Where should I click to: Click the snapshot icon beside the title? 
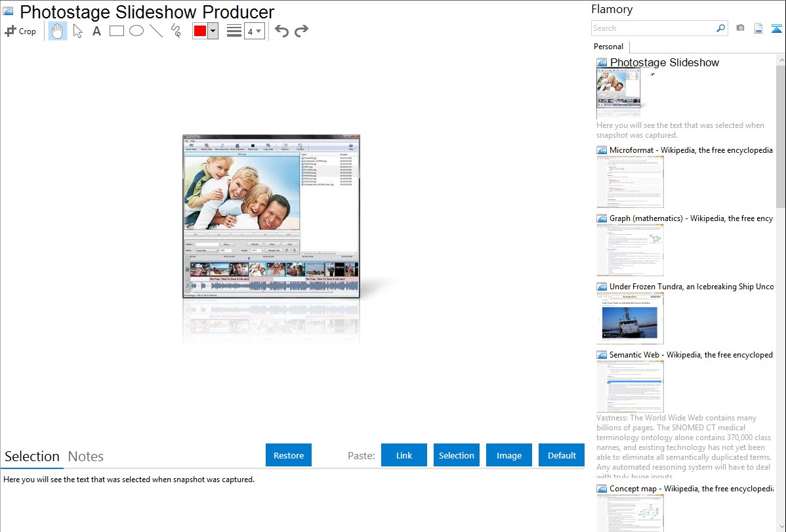coord(8,11)
